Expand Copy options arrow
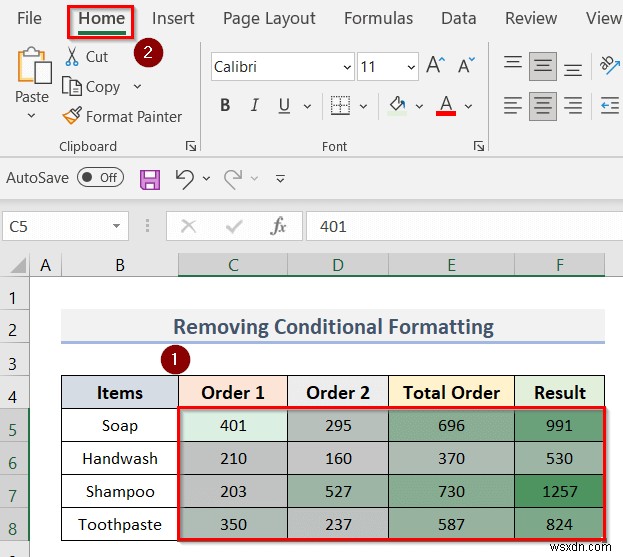This screenshot has width=623, height=557. [x=137, y=86]
